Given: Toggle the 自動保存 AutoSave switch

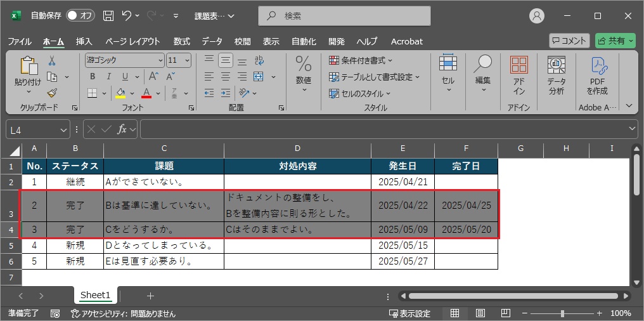Looking at the screenshot, I should click(x=80, y=15).
